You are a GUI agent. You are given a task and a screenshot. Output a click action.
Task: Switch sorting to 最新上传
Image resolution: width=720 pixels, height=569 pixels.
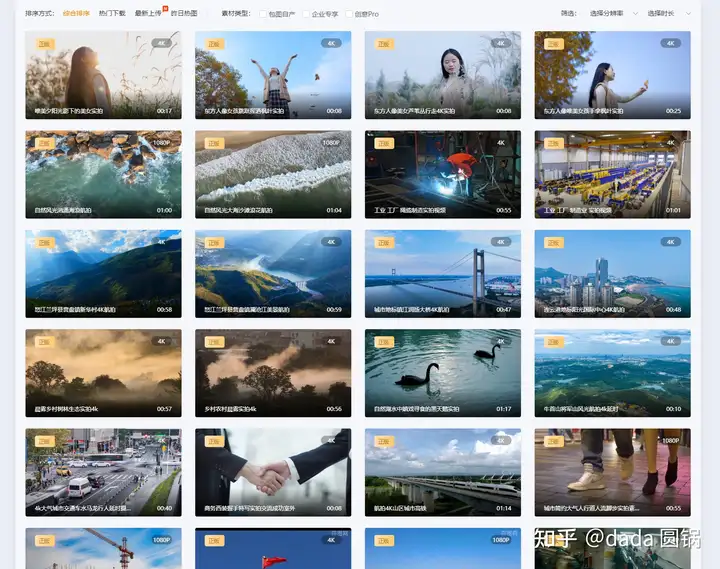click(148, 13)
